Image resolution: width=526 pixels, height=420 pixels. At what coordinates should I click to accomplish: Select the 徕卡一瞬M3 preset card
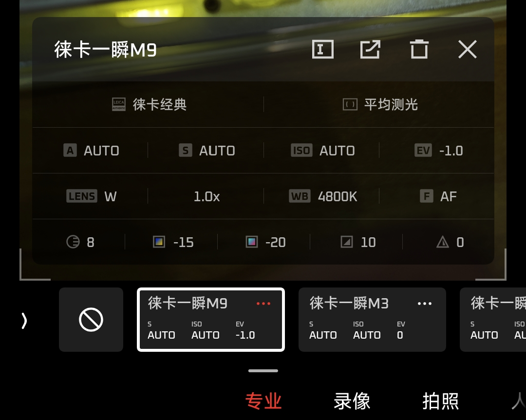click(x=372, y=320)
